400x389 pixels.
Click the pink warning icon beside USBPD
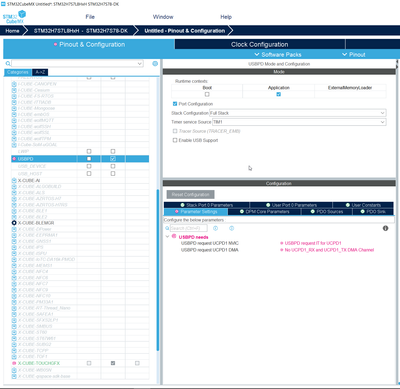coord(14,159)
